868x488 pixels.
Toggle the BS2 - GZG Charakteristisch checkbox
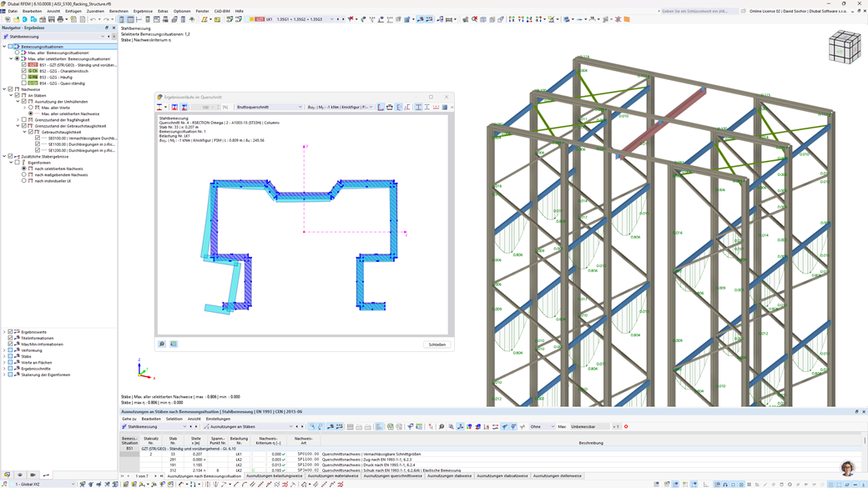coord(24,71)
